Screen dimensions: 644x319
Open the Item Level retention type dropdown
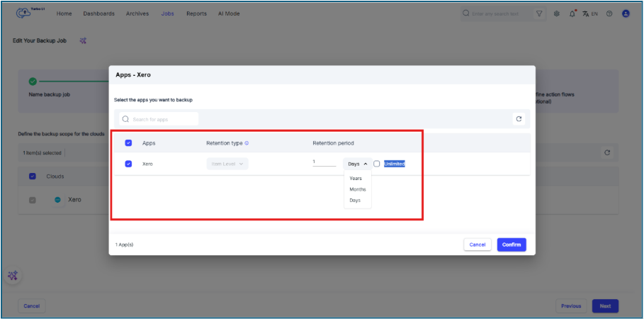[227, 164]
